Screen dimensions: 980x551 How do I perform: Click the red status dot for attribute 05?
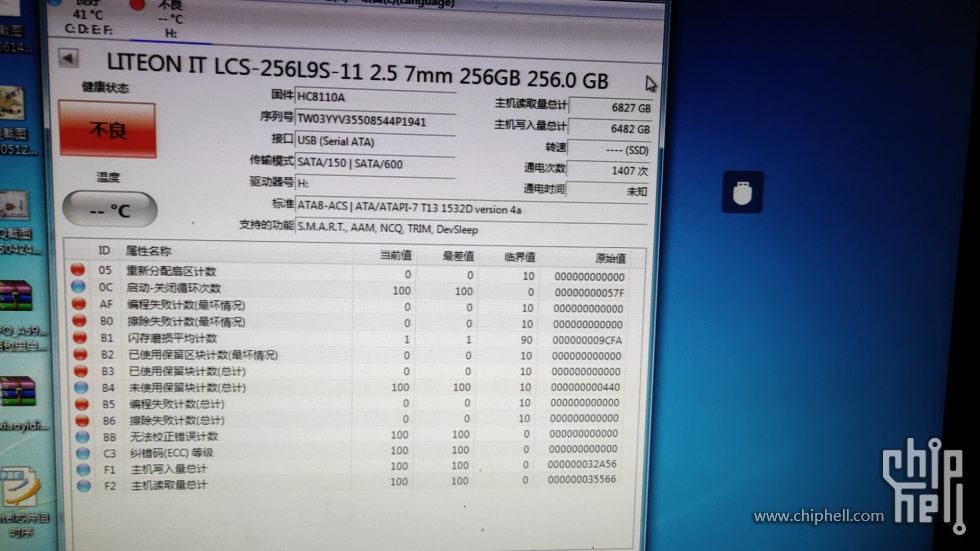78,269
